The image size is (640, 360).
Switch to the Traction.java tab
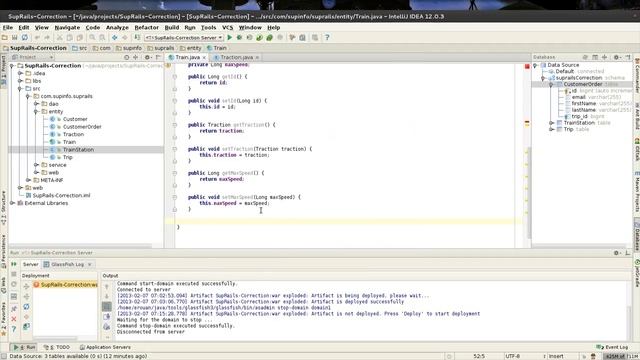click(237, 58)
